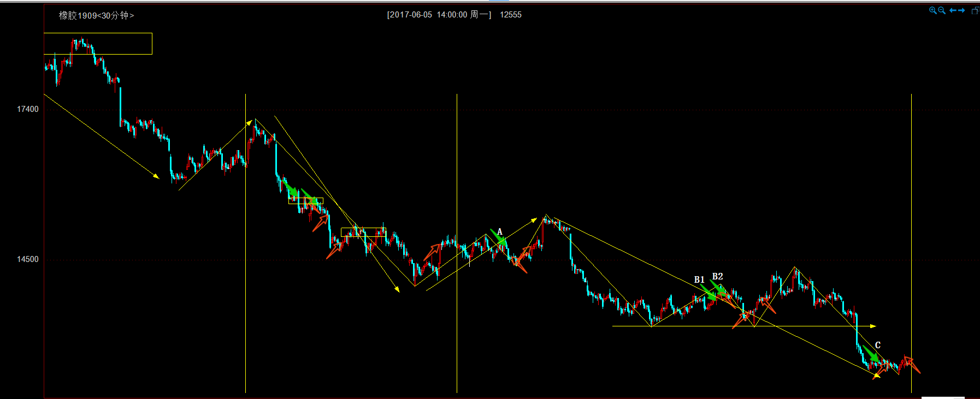This screenshot has height=399, width=980.
Task: Click the 橡胶1909<30分钟> chart title
Action: click(x=96, y=15)
